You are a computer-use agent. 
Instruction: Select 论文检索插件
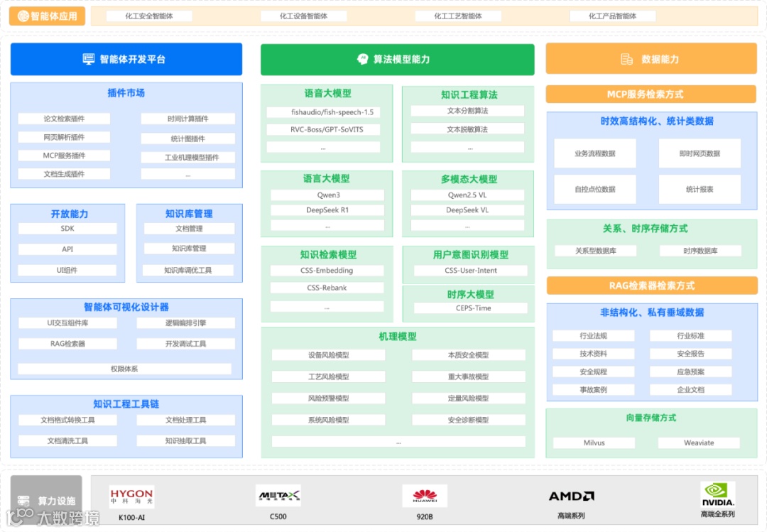click(64, 119)
